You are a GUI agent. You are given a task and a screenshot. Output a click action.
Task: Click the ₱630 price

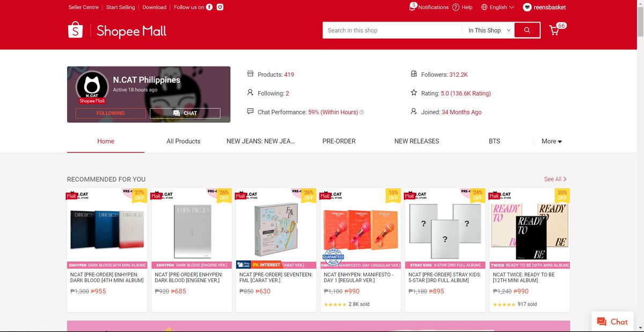[x=264, y=291]
